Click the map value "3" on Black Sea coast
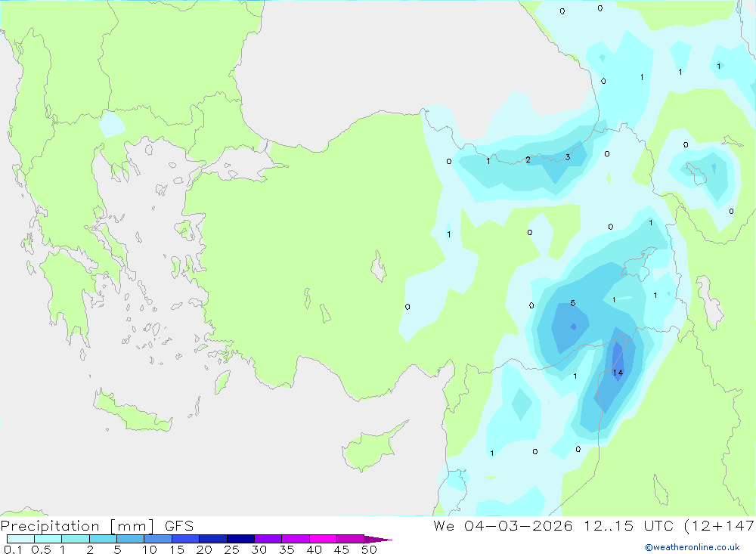 568,157
